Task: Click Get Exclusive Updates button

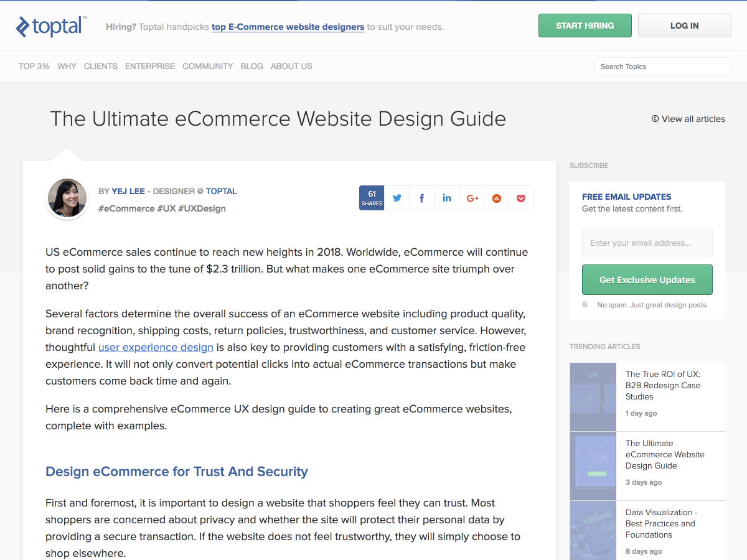Action: [647, 280]
